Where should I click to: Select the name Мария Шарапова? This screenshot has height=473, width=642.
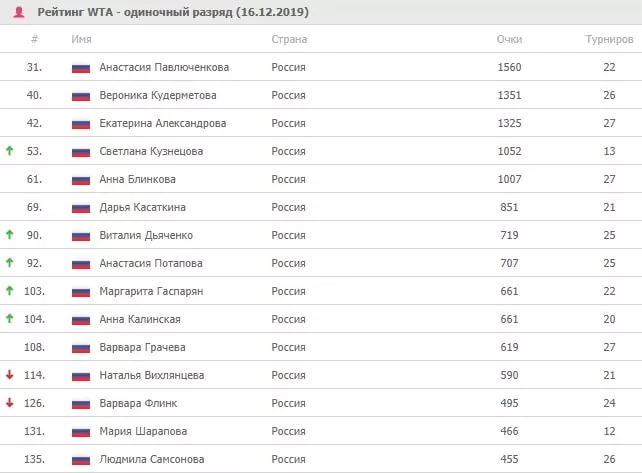click(143, 431)
